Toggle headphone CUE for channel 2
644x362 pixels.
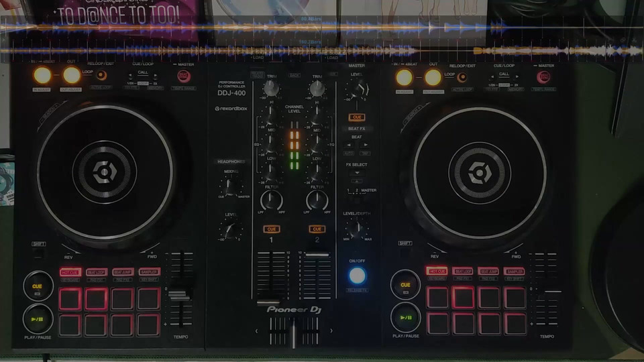tap(317, 229)
